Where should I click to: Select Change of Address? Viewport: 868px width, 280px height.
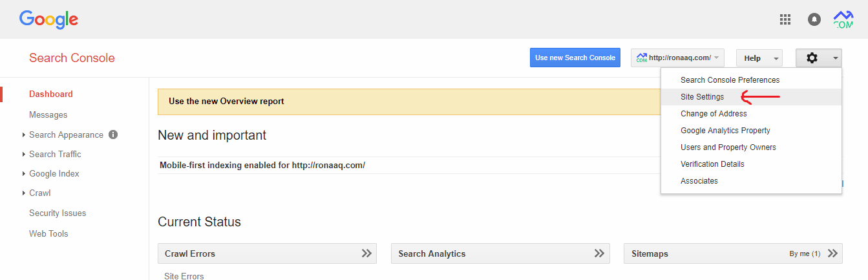(x=751, y=114)
